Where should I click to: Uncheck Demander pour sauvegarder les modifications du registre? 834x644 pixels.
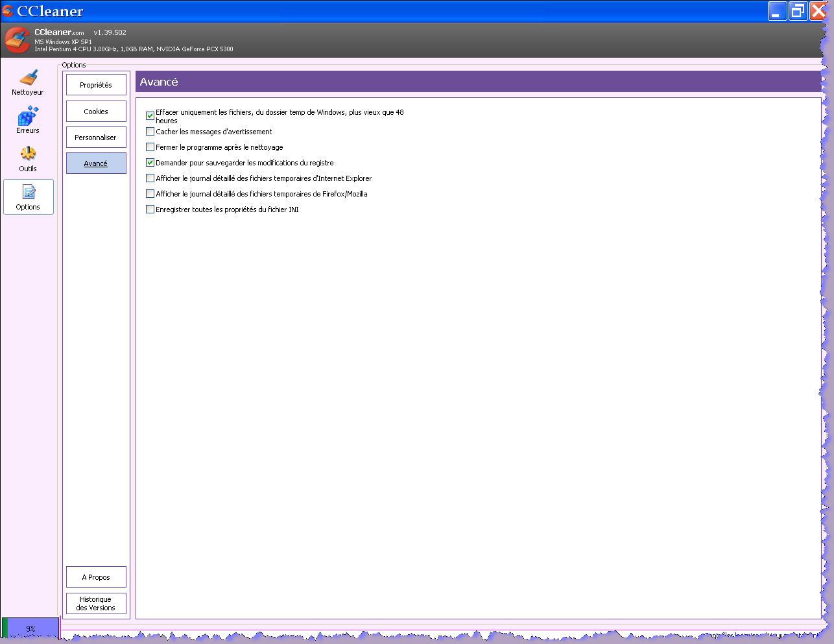[150, 163]
